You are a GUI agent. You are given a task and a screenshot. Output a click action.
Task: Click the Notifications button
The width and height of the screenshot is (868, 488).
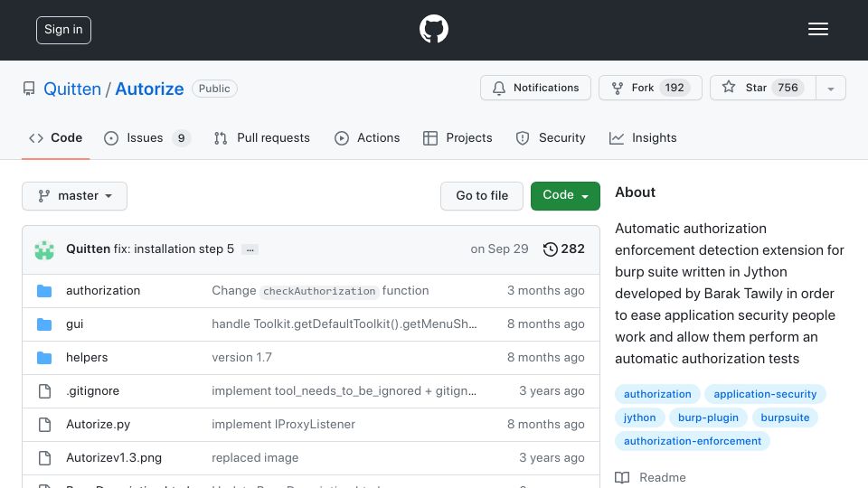535,88
